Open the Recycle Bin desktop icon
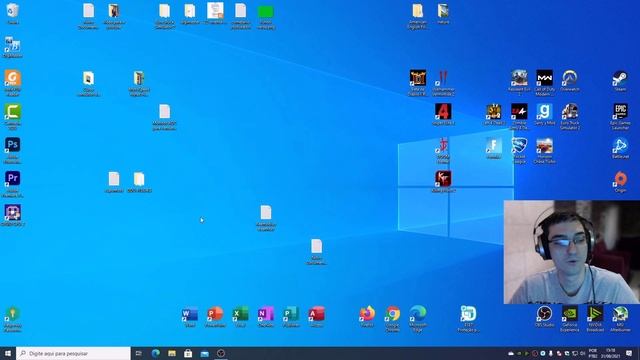Screen dimensions: 640x360 13,12
